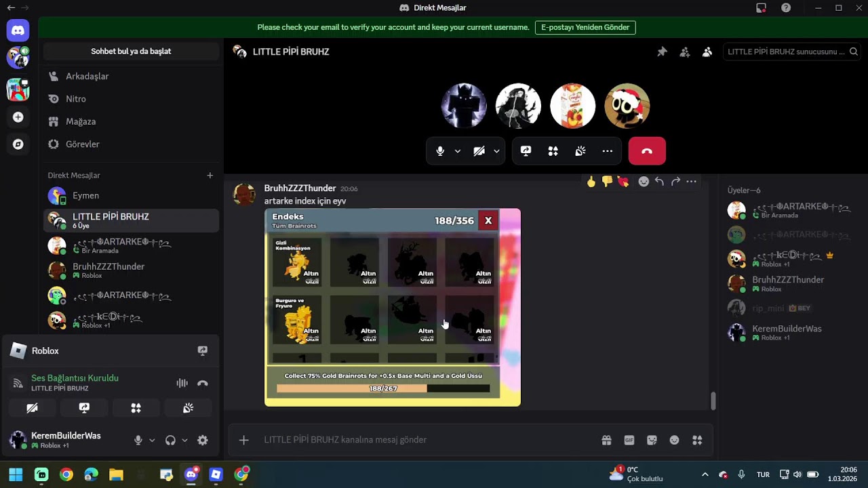
Task: Open the server discovery compass icon
Action: [x=18, y=144]
